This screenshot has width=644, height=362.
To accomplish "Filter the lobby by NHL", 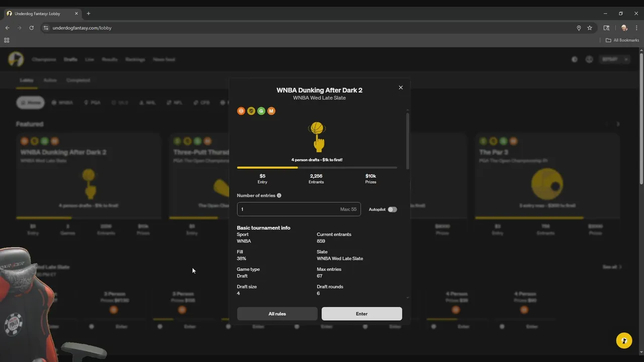I will [x=148, y=103].
